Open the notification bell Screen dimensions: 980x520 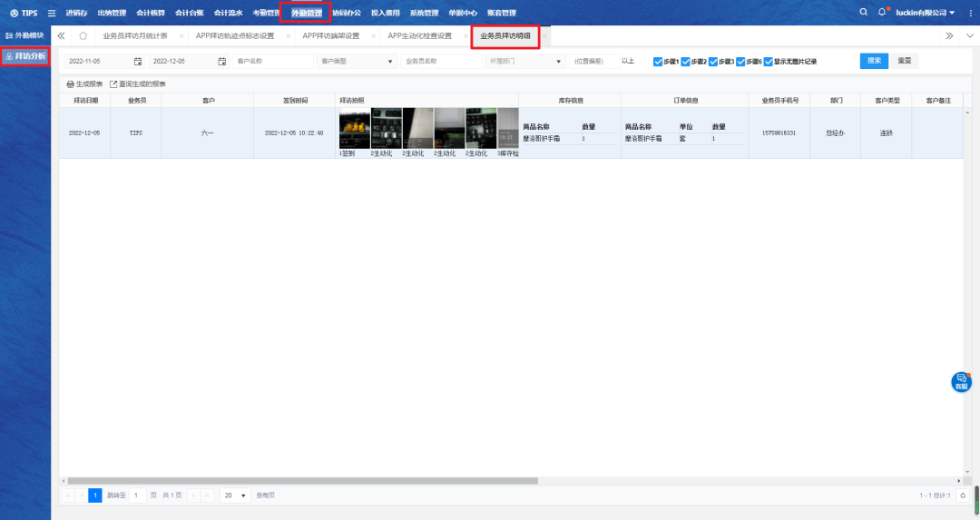point(881,13)
